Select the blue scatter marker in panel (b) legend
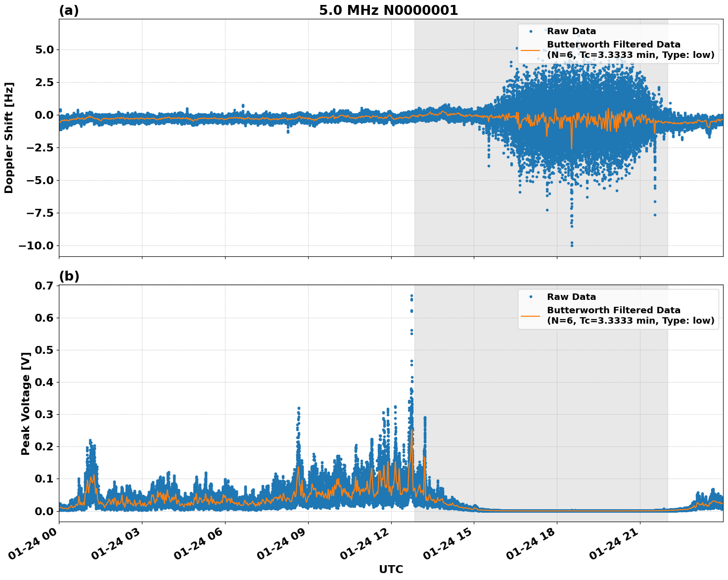This screenshot has height=580, width=728. (532, 295)
